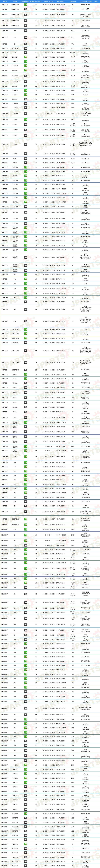Click the 'Opis' column header
The height and width of the screenshot is (868, 100).
pyautogui.click(x=96, y=1)
